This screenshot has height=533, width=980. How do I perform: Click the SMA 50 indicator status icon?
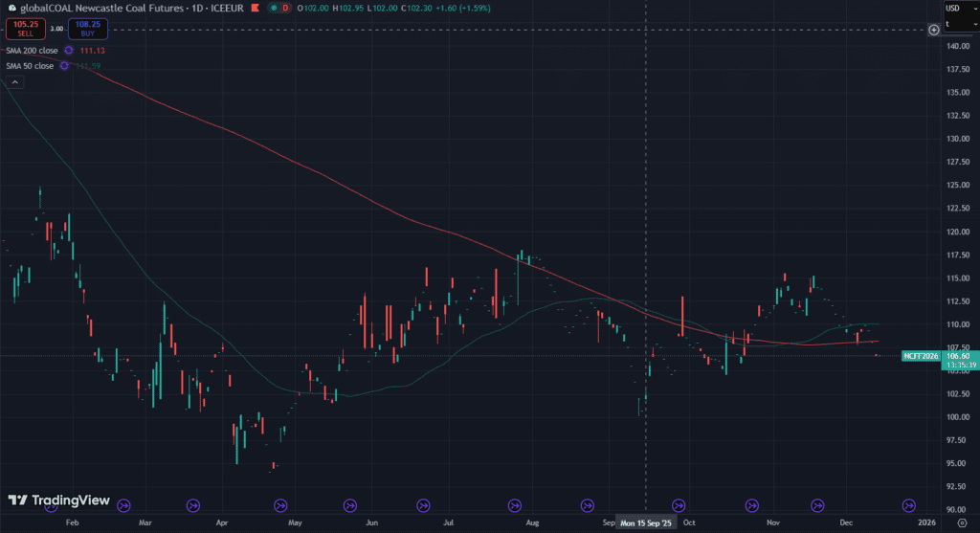coord(64,65)
